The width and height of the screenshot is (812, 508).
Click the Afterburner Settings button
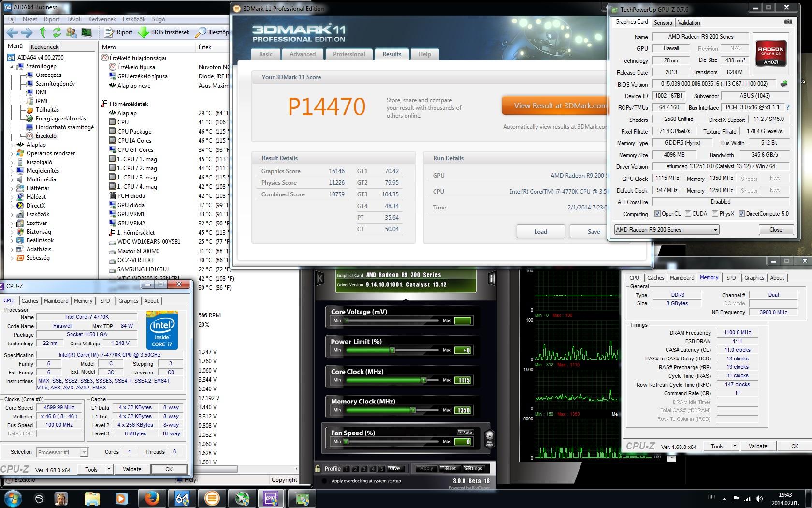473,469
